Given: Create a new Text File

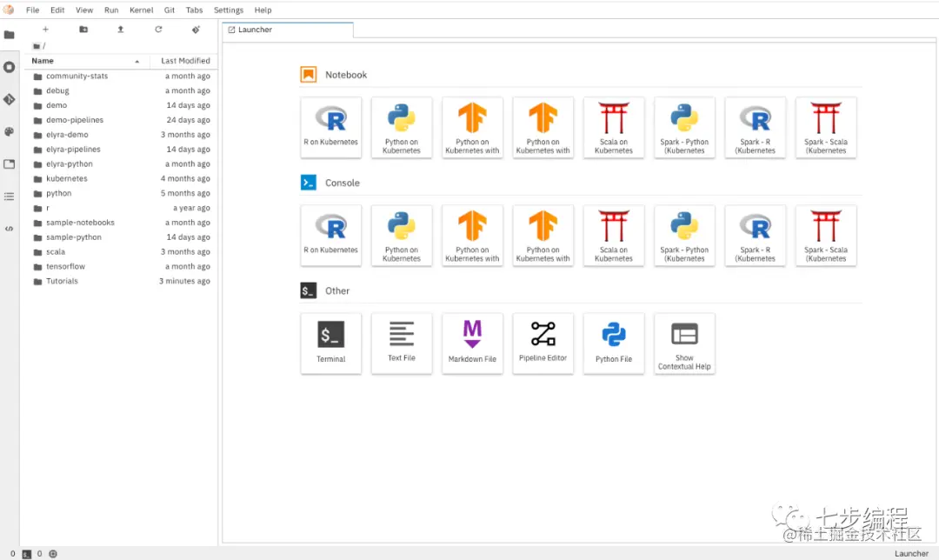Looking at the screenshot, I should point(402,343).
